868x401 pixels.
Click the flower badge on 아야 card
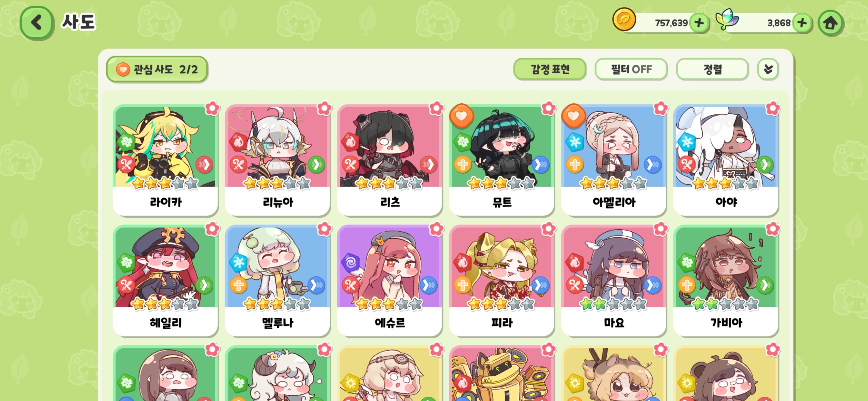point(773,108)
